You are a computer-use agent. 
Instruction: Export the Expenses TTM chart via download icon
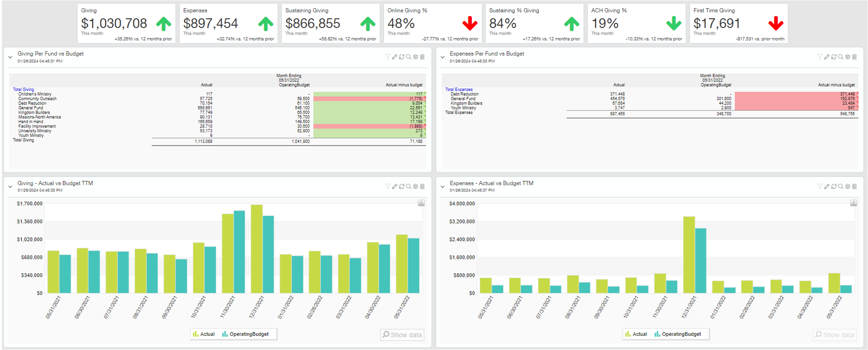[x=853, y=203]
